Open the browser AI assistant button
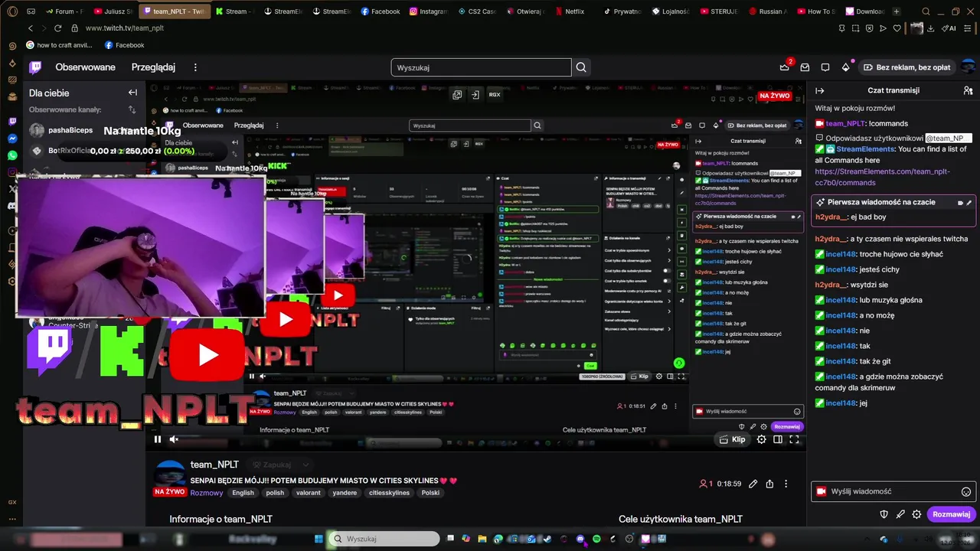The height and width of the screenshot is (551, 980). point(949,28)
